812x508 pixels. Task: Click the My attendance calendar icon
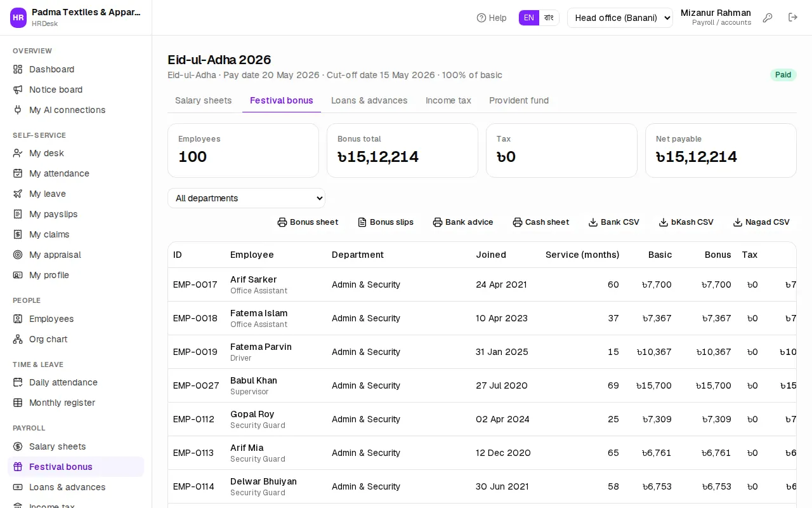point(18,173)
